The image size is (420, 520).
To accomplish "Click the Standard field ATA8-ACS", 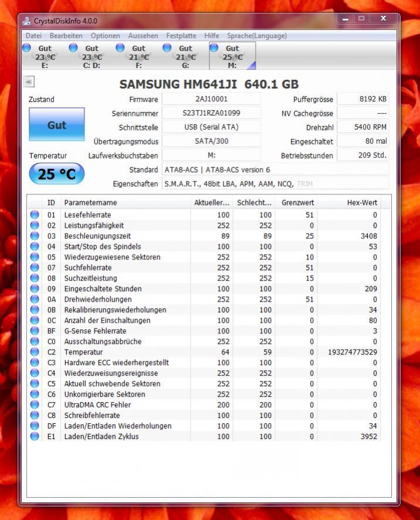I will tap(275, 170).
